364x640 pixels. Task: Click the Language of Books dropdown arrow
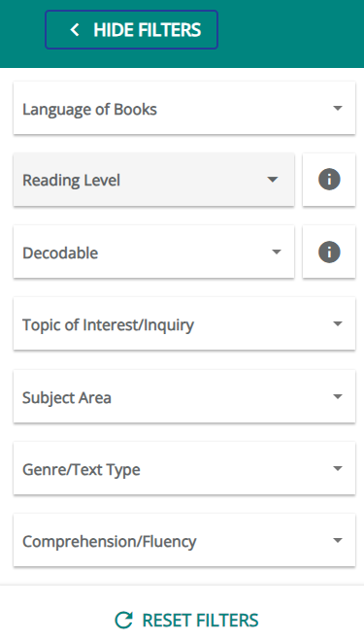coord(338,108)
